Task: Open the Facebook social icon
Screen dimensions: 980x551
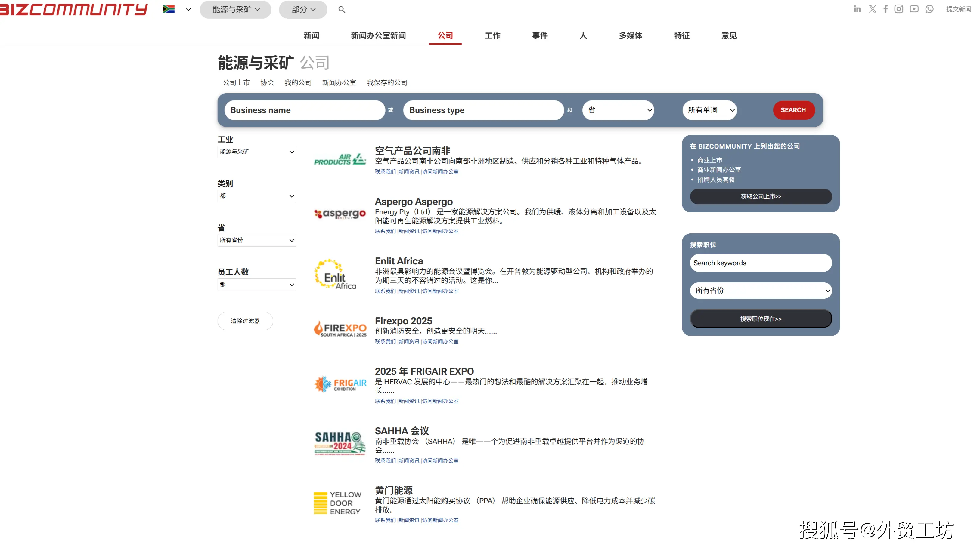Action: [886, 9]
